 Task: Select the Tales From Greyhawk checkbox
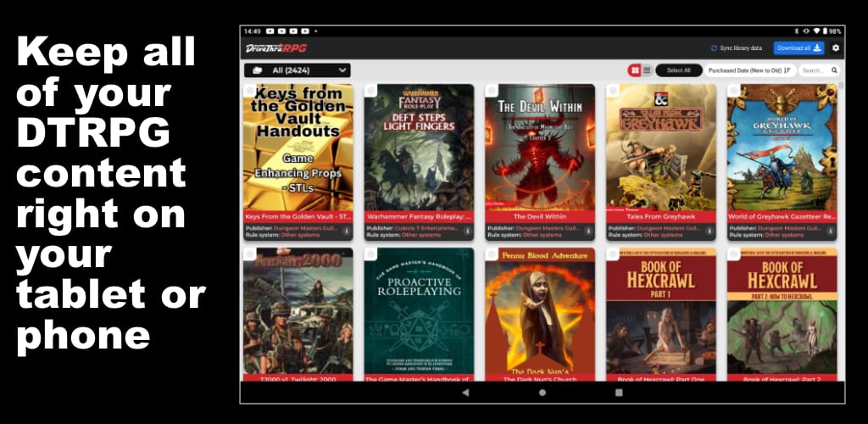click(613, 90)
